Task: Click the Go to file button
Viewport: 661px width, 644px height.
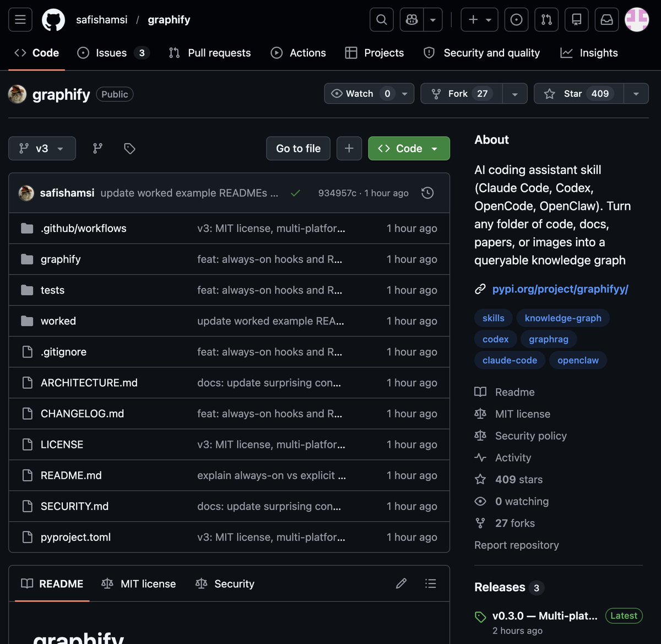Action: tap(298, 148)
